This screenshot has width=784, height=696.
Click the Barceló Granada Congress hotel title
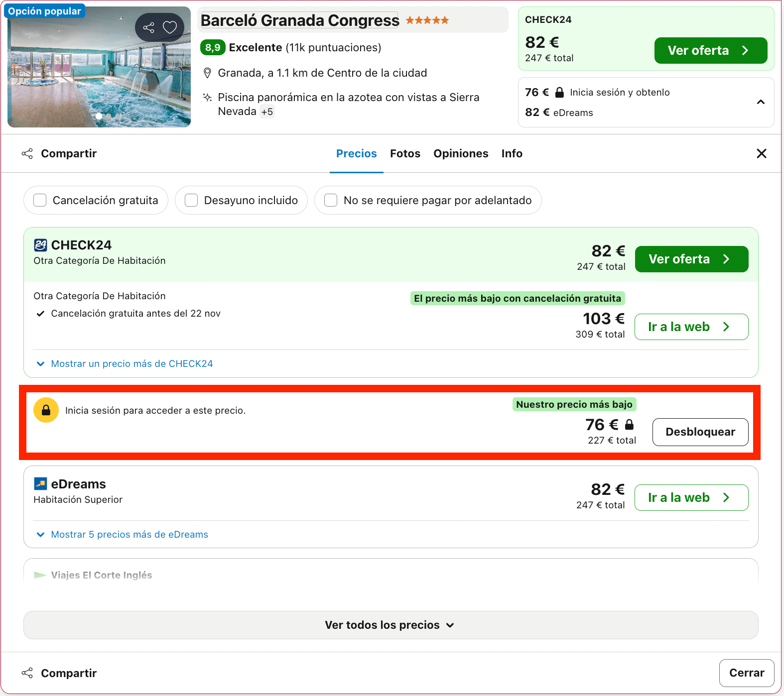point(300,20)
